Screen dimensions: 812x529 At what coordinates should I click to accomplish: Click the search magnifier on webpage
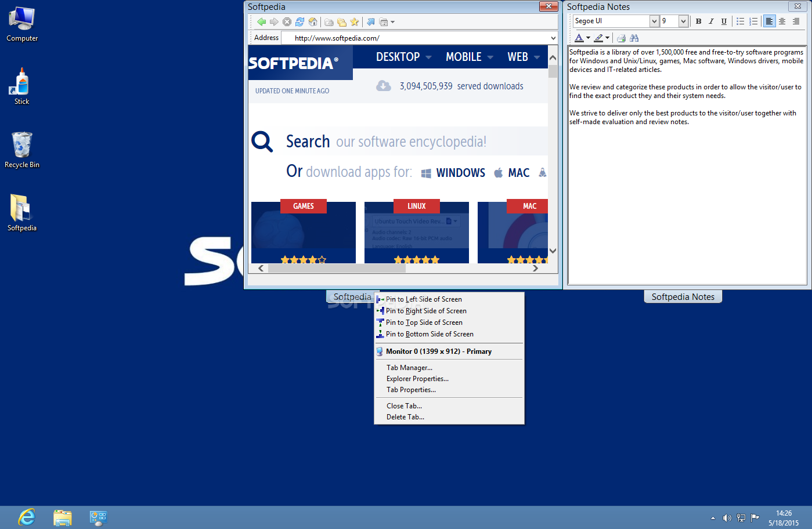[262, 142]
